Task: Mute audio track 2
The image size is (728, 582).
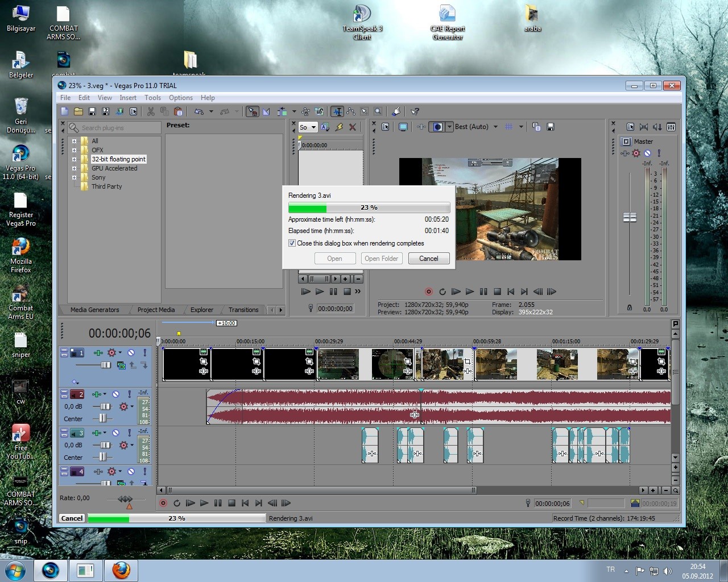Action: (115, 394)
